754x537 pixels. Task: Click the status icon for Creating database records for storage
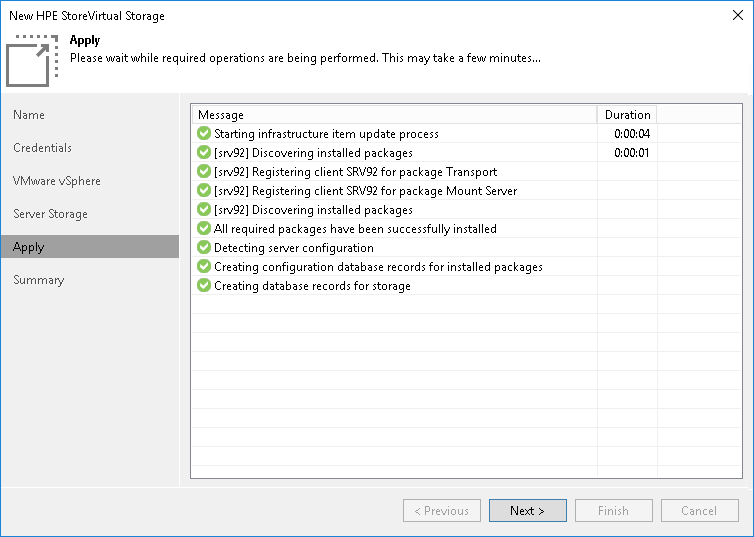click(204, 286)
